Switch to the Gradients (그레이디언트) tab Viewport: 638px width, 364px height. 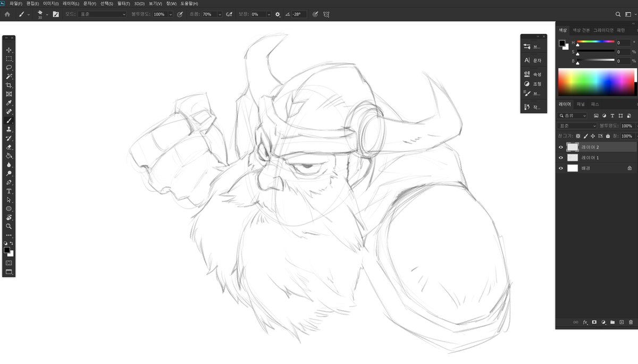603,30
